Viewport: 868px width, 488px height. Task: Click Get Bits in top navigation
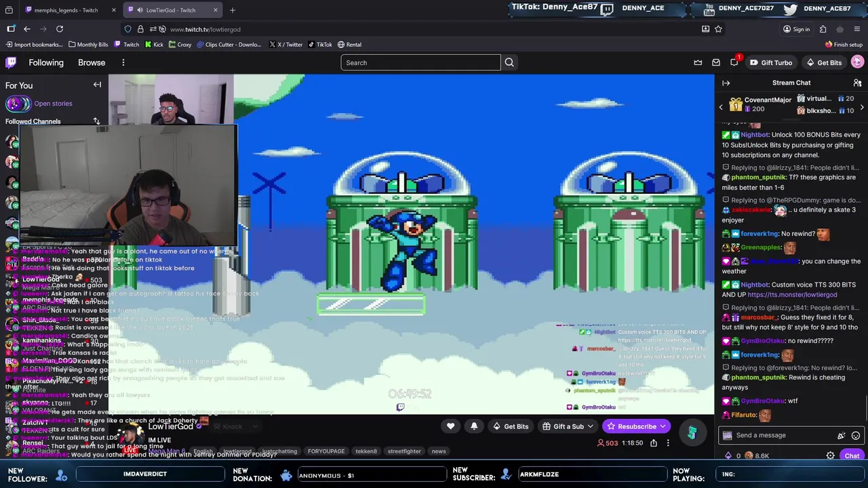click(824, 62)
